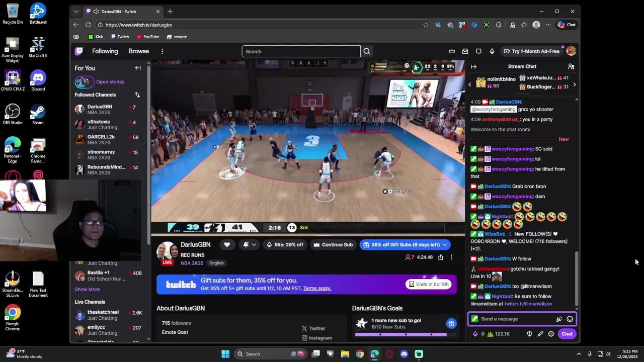Open the Following tab
644x362 pixels.
[105, 51]
